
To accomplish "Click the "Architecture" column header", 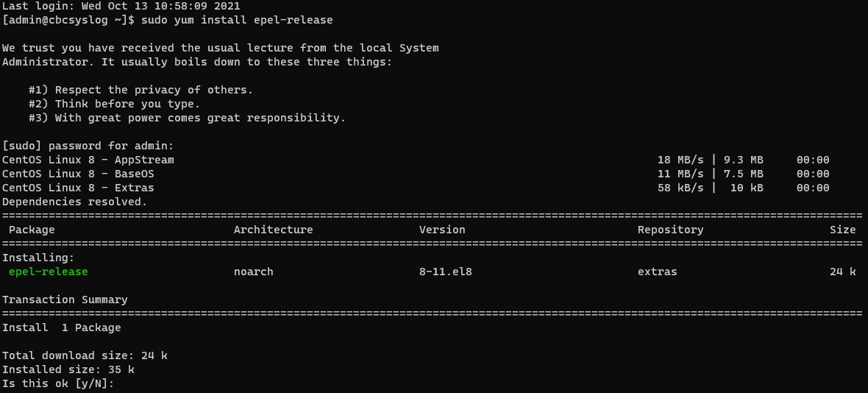I will tap(273, 230).
